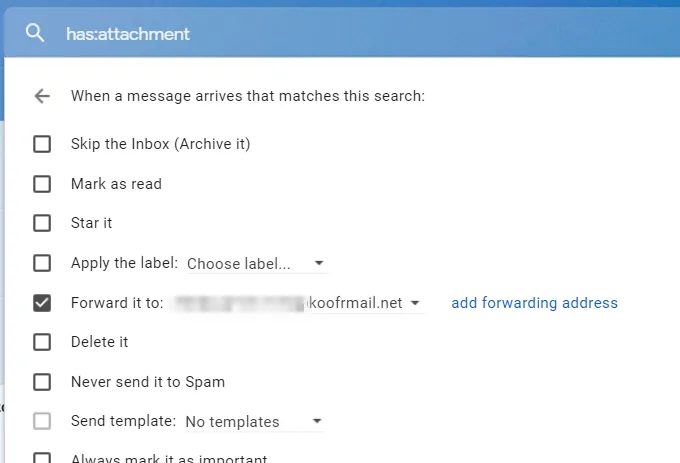Click the has:attachment search field
Image resolution: width=680 pixels, height=463 pixels.
point(300,34)
